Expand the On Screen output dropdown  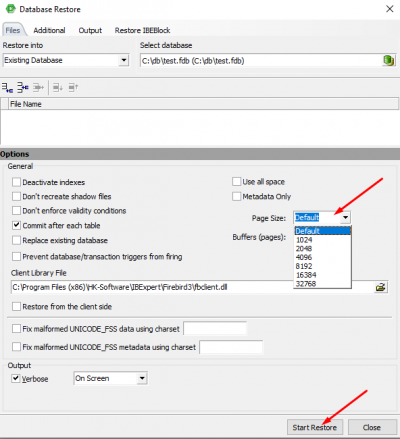tap(142, 378)
